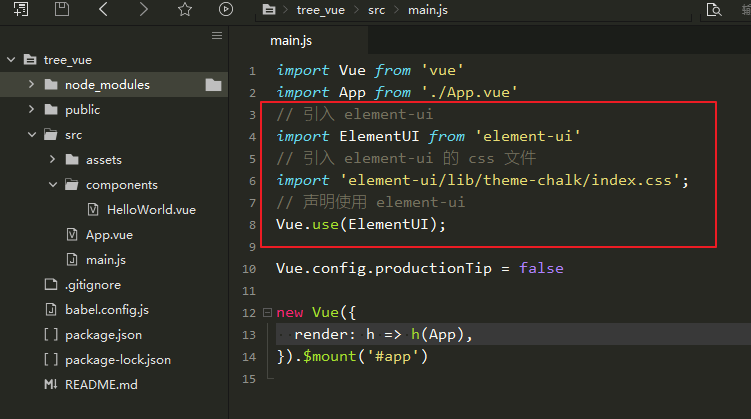Click the false keyword on line 10
This screenshot has height=419, width=751.
(541, 268)
